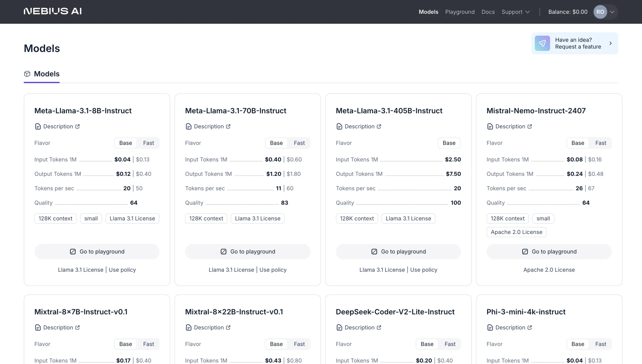The width and height of the screenshot is (642, 364).
Task: Go to playground for Mistral-Nemo-Instruct-2407
Action: 549,252
